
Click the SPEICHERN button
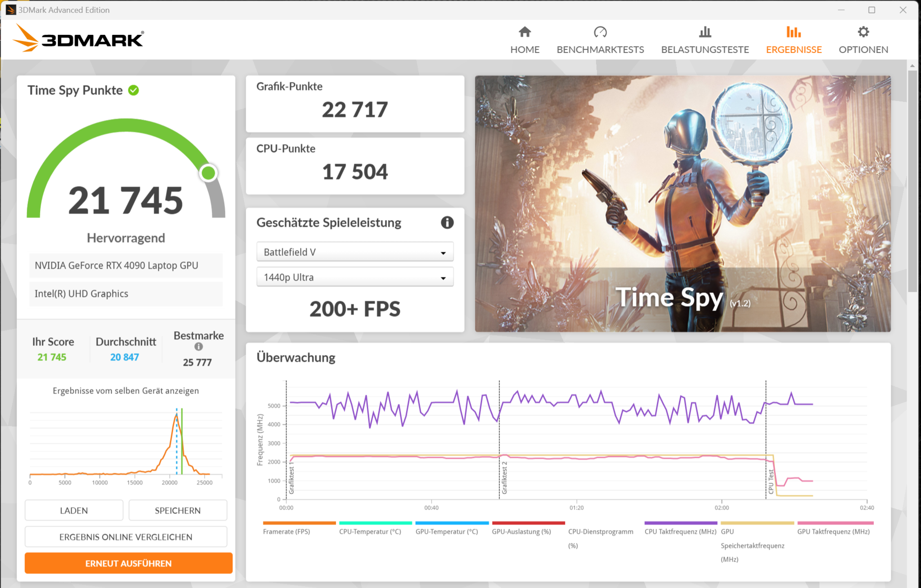[178, 511]
